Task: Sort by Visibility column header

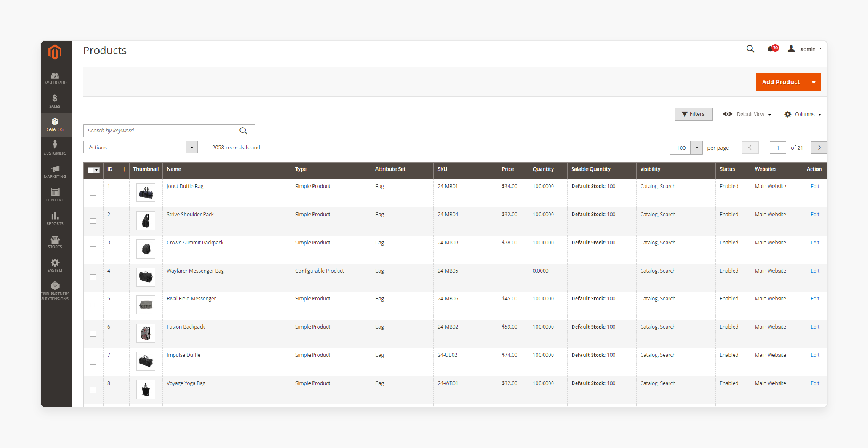Action: (650, 169)
